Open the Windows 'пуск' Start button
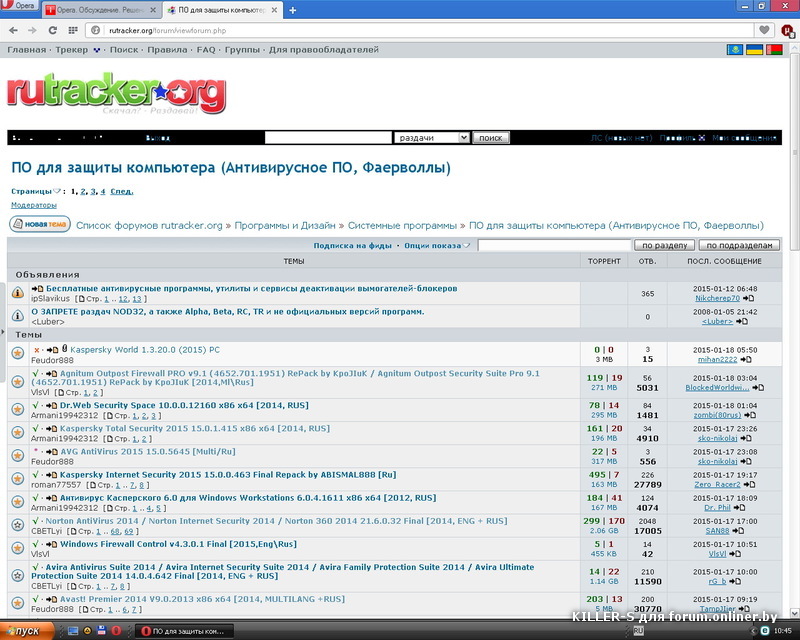 22,631
